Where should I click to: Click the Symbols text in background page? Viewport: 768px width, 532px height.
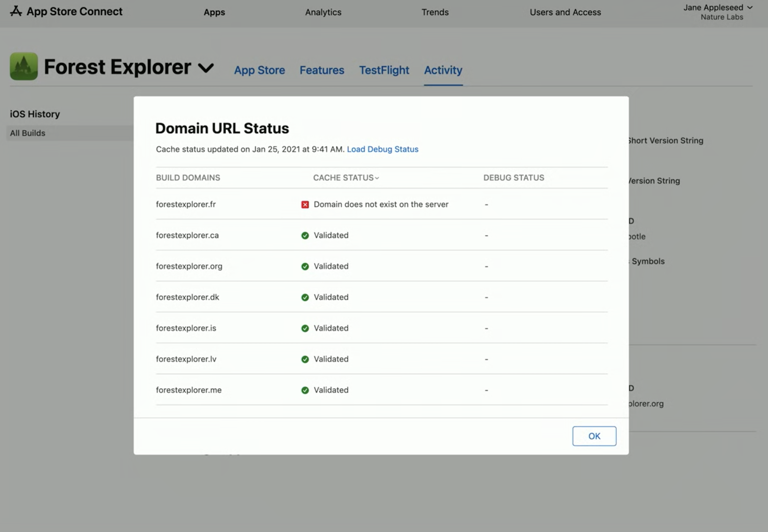tap(648, 261)
